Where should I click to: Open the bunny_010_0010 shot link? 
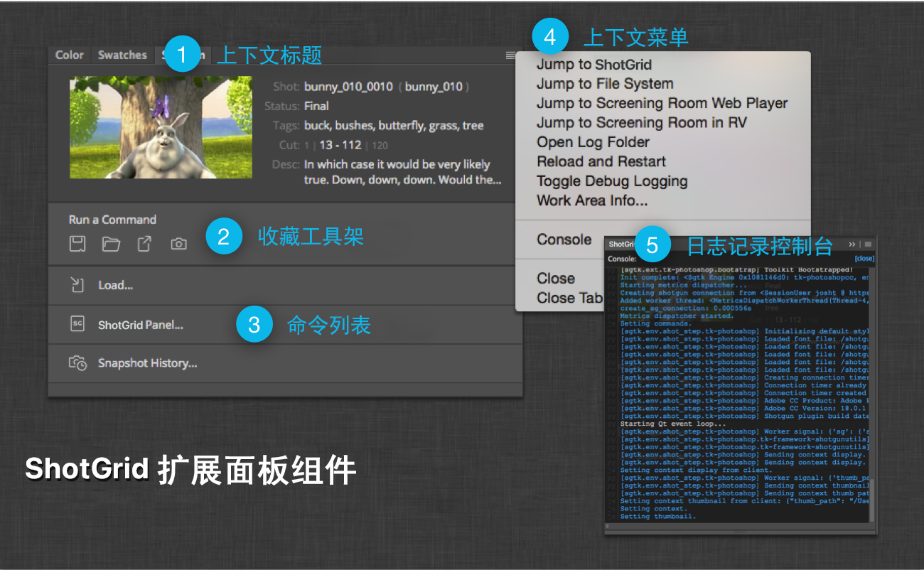(x=348, y=87)
